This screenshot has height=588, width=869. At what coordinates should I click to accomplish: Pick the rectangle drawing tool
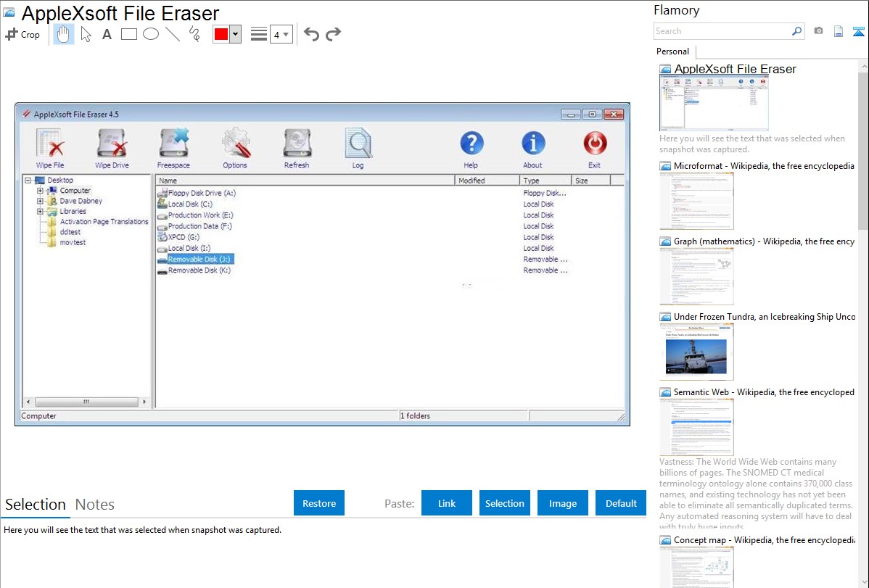click(128, 34)
